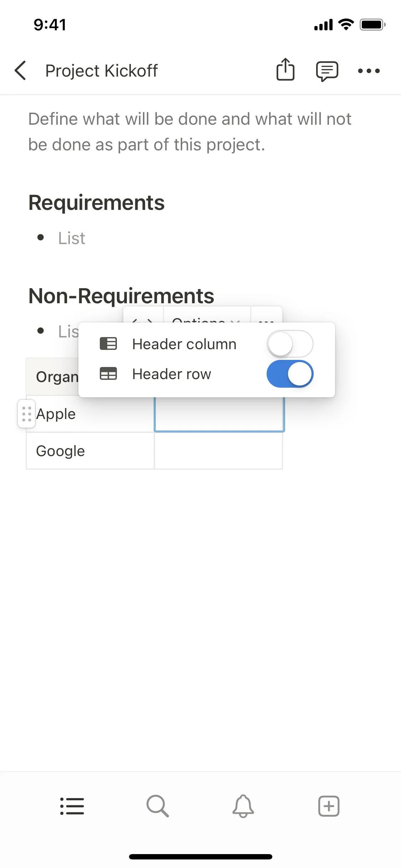
Task: Tap the table toolbar ellipsis icon
Action: click(x=267, y=321)
